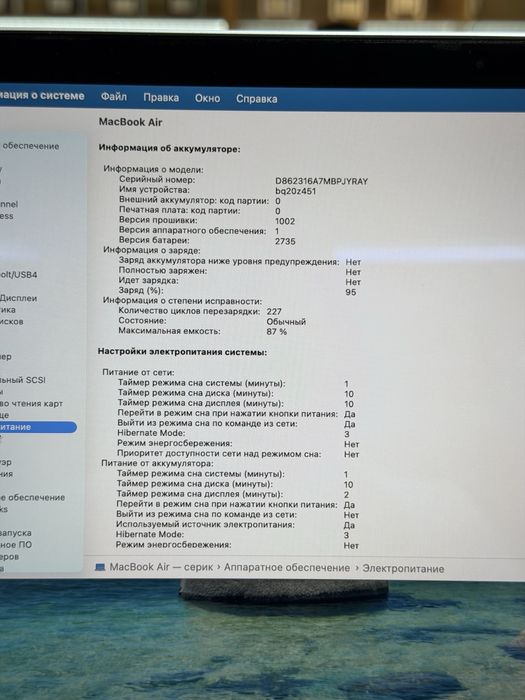Click the 'Серийный номер:' label

pyautogui.click(x=157, y=179)
